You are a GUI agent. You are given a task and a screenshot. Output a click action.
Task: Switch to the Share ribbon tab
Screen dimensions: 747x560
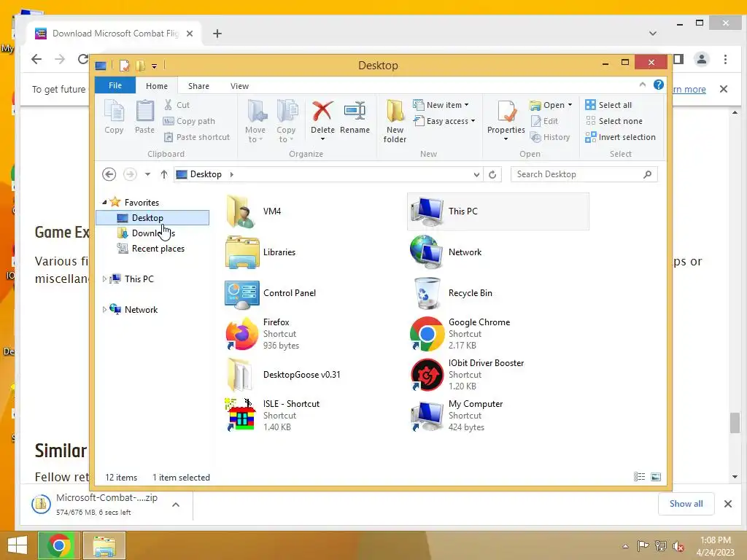pos(198,86)
